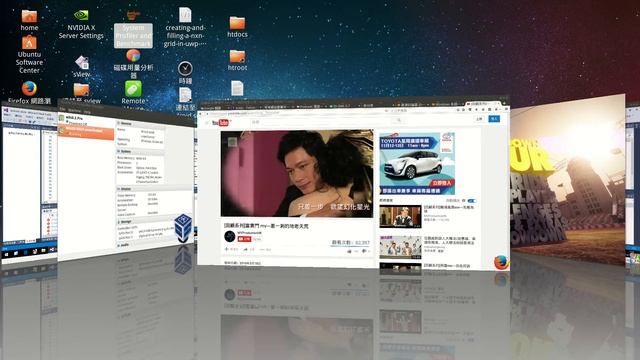Open the htdocs folder
This screenshot has height=360, width=640.
[237, 27]
